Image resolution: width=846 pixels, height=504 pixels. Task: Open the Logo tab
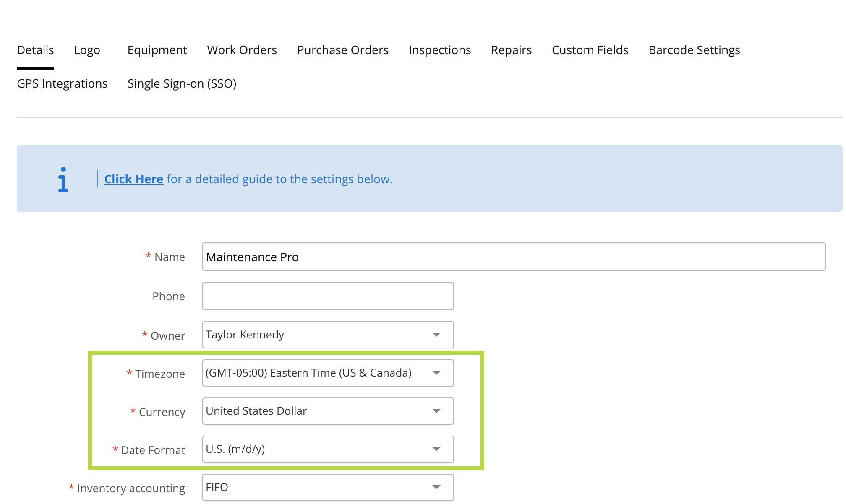(87, 50)
